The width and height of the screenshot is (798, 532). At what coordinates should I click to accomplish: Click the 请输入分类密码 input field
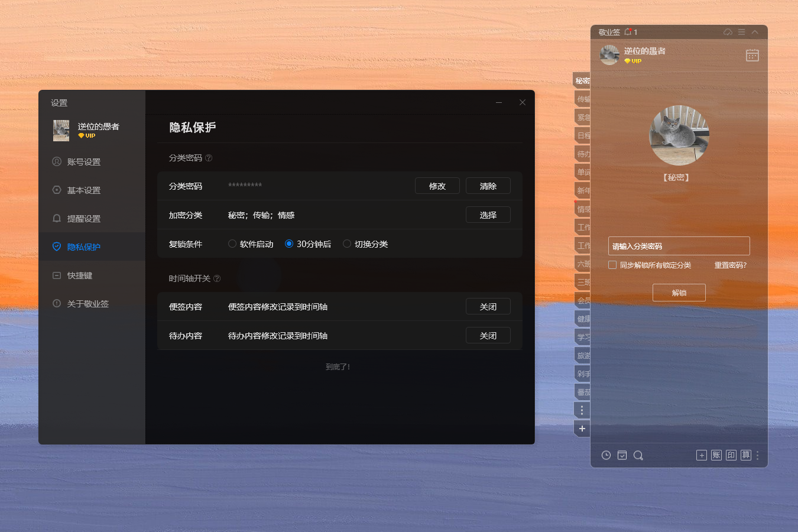tap(679, 246)
